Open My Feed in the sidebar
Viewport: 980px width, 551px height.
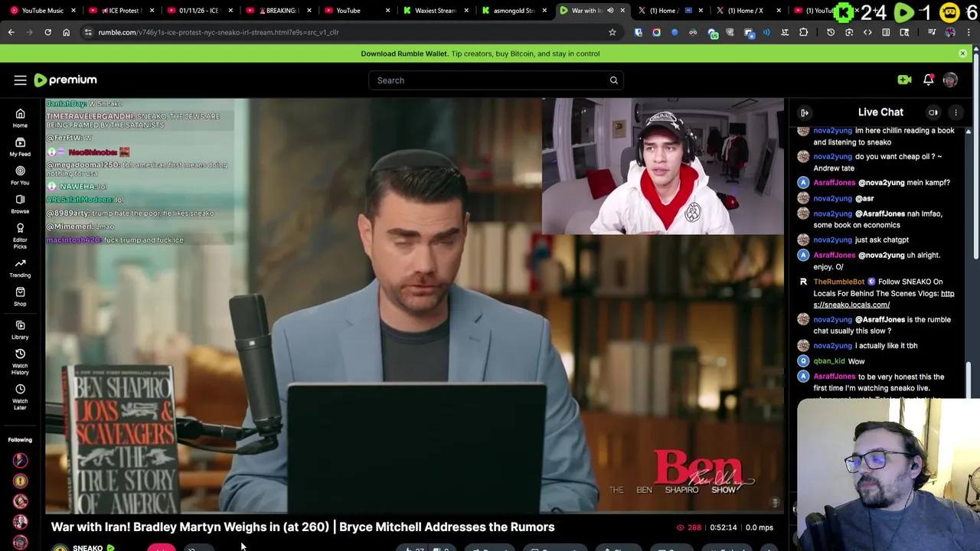coord(20,147)
